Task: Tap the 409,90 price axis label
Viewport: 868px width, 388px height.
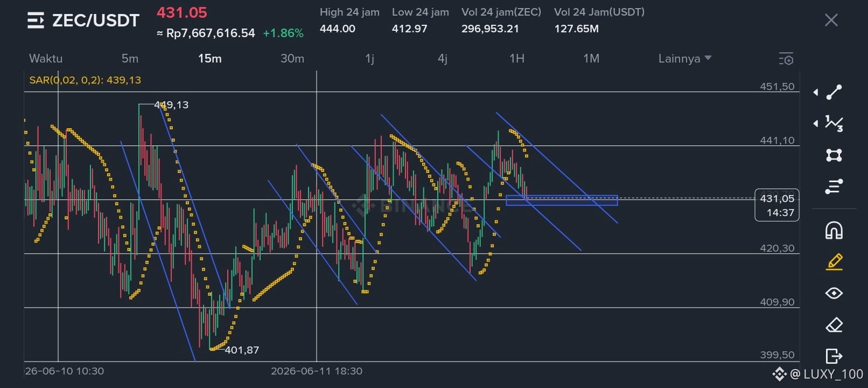Action: coord(777,302)
